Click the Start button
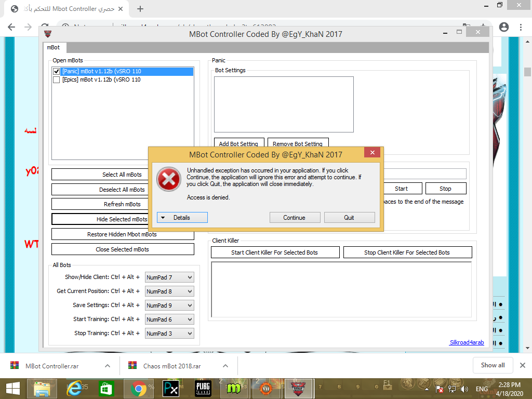 [403, 189]
